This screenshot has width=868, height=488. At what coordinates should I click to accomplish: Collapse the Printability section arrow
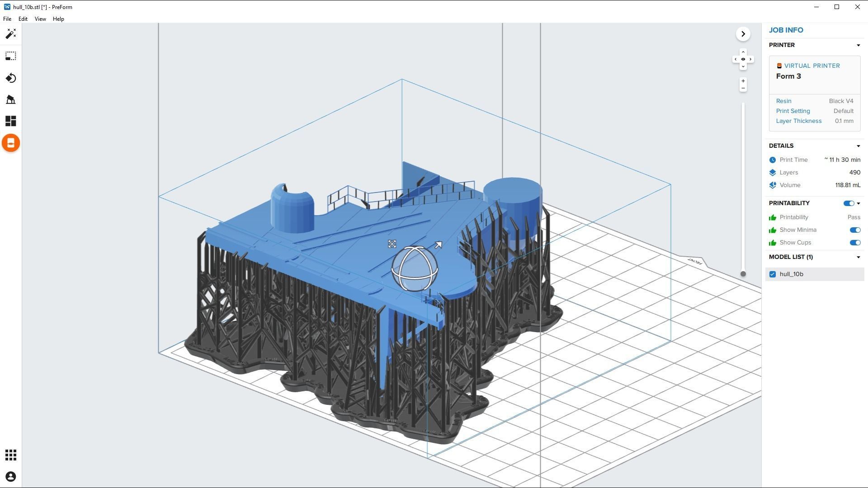pyautogui.click(x=858, y=203)
